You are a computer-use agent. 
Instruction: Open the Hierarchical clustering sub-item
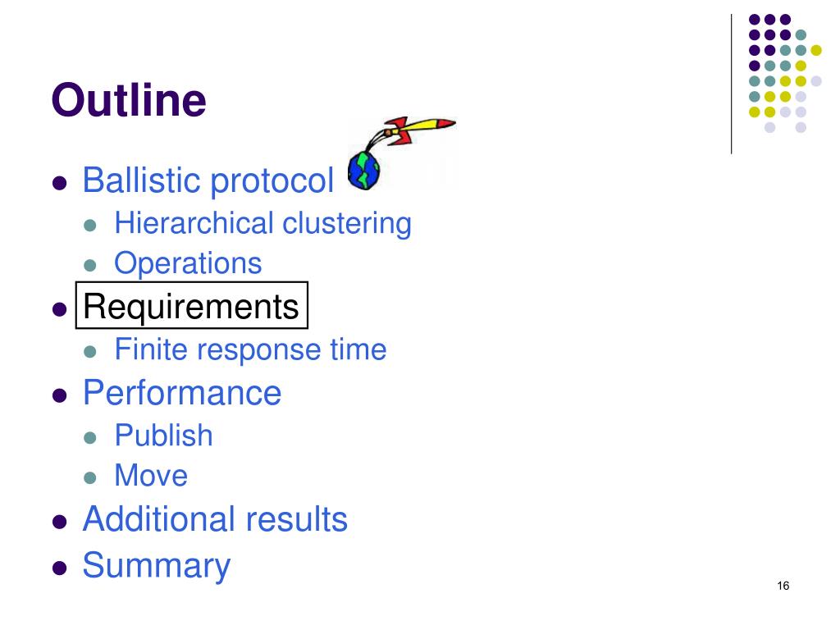coord(263,223)
